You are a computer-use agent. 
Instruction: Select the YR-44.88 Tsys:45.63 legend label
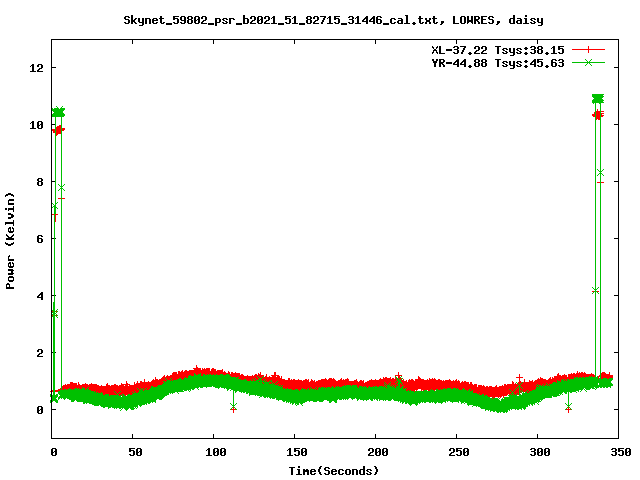click(493, 62)
